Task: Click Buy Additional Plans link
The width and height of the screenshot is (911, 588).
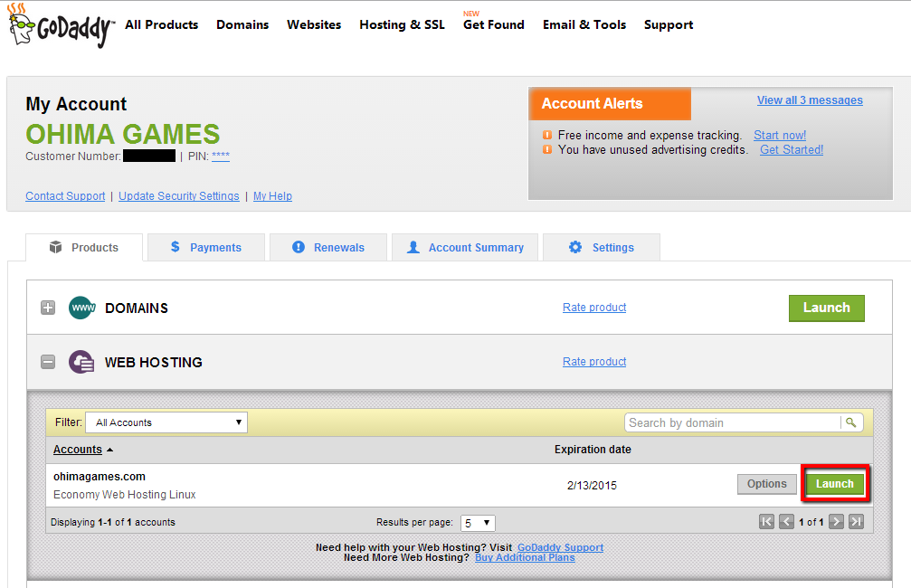Action: pos(525,557)
